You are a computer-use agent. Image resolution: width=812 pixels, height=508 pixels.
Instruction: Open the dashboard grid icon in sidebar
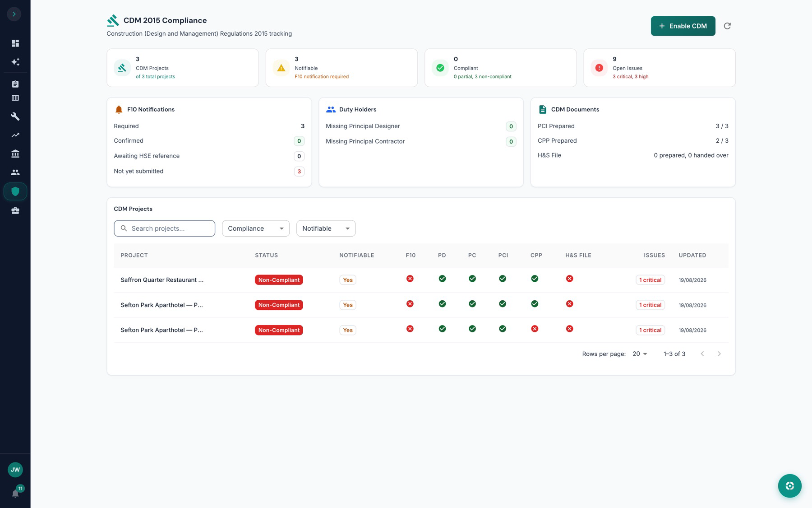(x=15, y=43)
